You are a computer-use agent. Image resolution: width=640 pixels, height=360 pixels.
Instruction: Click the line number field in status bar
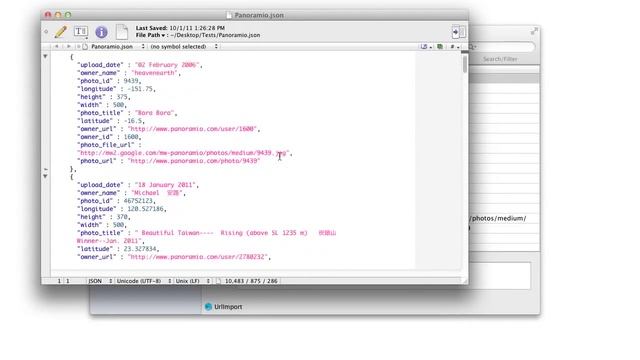(x=59, y=281)
